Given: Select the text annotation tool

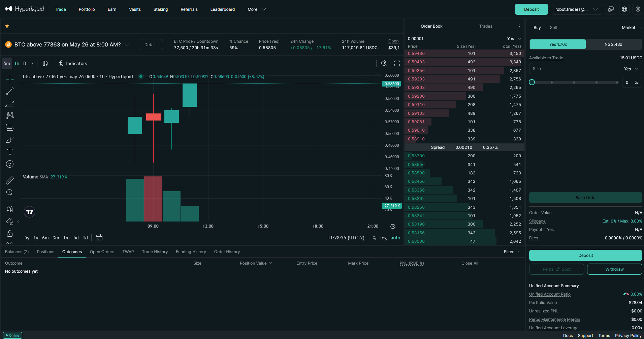Looking at the screenshot, I should point(10,152).
